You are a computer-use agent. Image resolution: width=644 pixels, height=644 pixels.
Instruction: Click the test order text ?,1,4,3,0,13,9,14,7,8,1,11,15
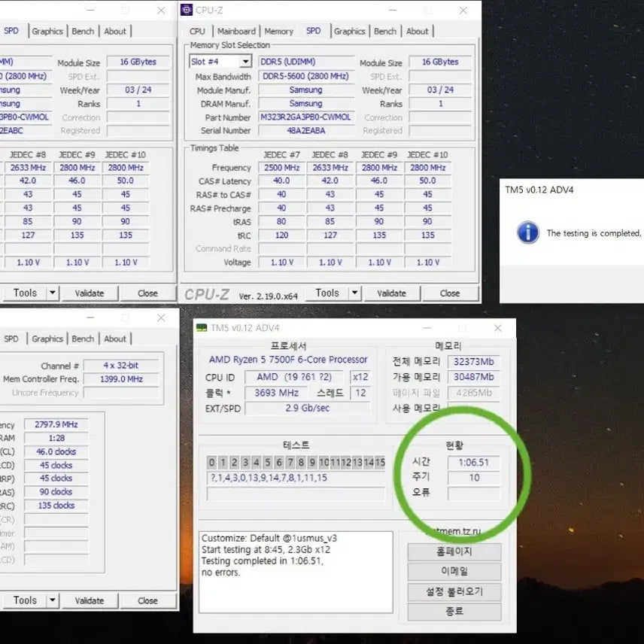[x=269, y=478]
